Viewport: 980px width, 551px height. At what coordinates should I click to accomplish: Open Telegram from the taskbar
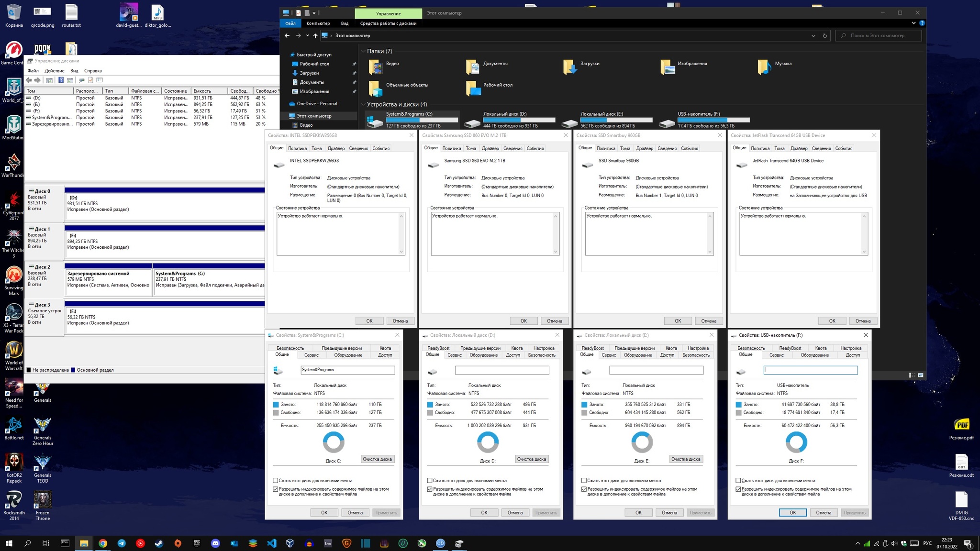pyautogui.click(x=122, y=543)
